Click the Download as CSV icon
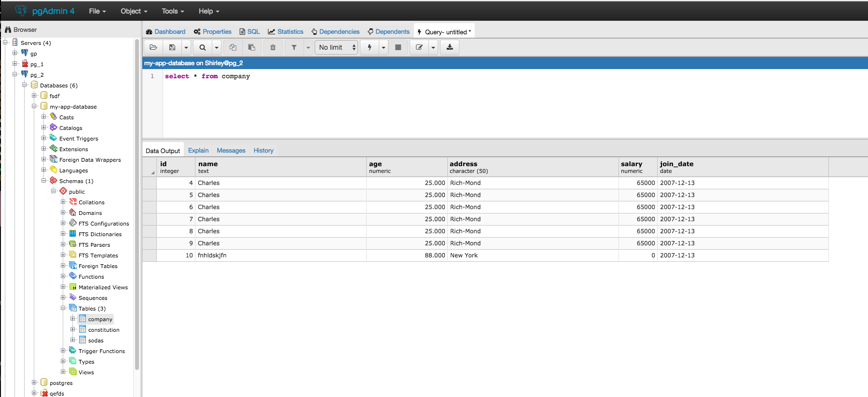This screenshot has height=397, width=868. coord(450,47)
